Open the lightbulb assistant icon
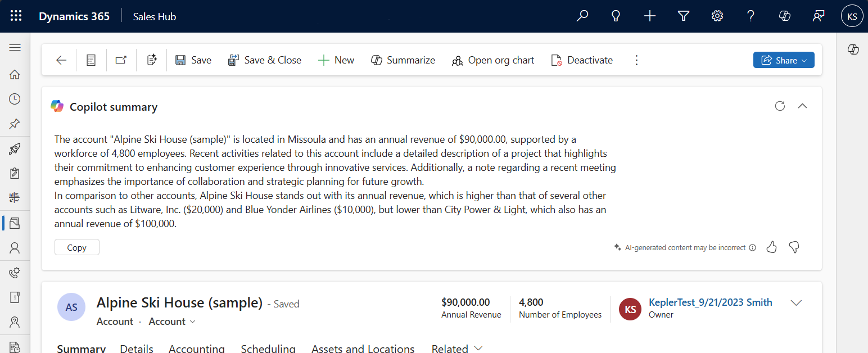This screenshot has height=353, width=868. 616,16
